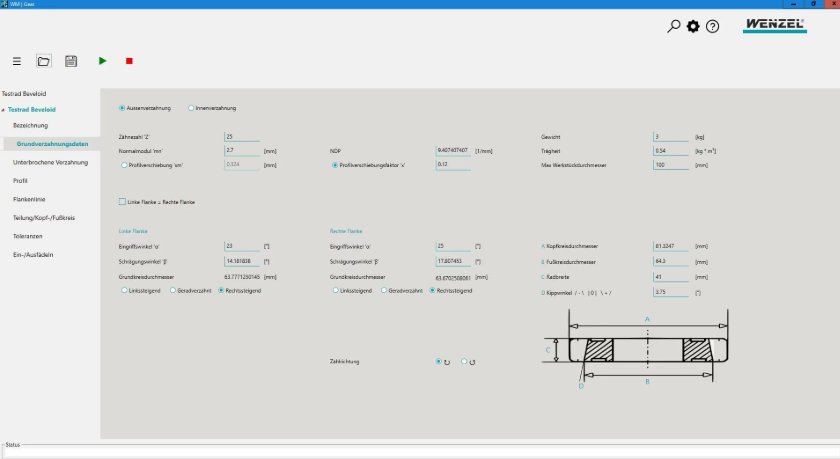
Task: Enable Linke Flanke = Rechte Flanke checkbox
Action: point(122,201)
